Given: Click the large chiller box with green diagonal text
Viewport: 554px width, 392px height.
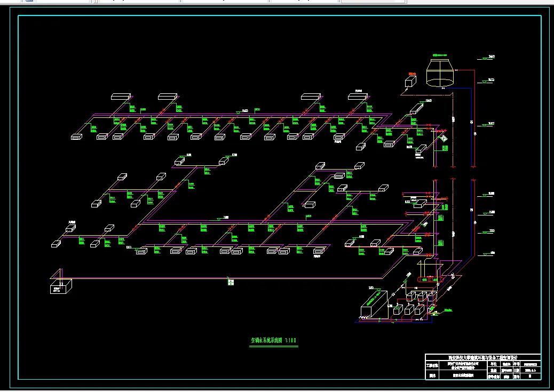Looking at the screenshot, I should [x=374, y=303].
